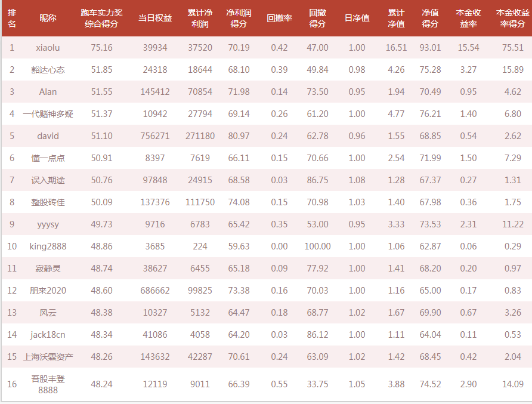Select nickname king2888

click(48, 246)
